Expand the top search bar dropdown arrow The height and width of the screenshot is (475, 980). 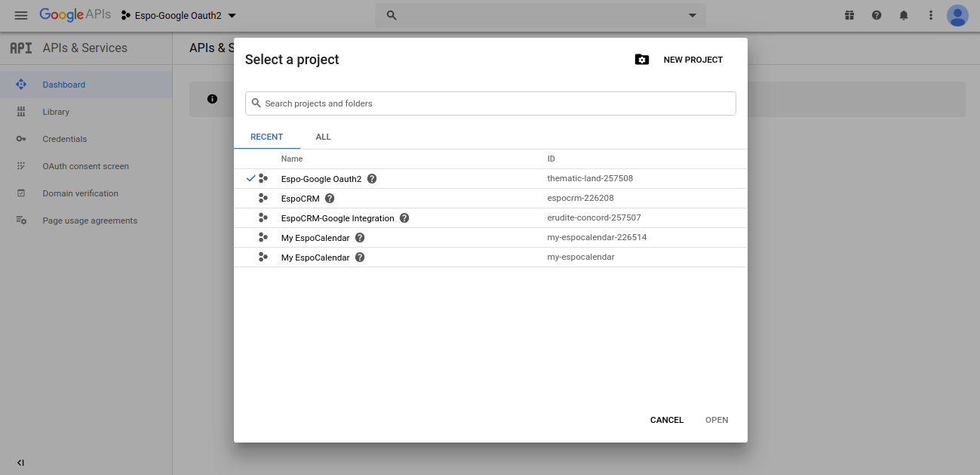[x=693, y=15]
